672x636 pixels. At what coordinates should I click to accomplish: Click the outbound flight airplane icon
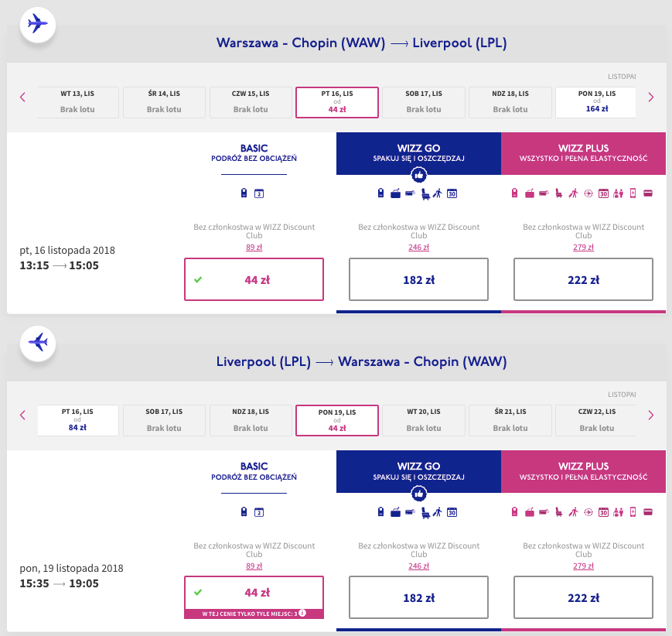37,23
